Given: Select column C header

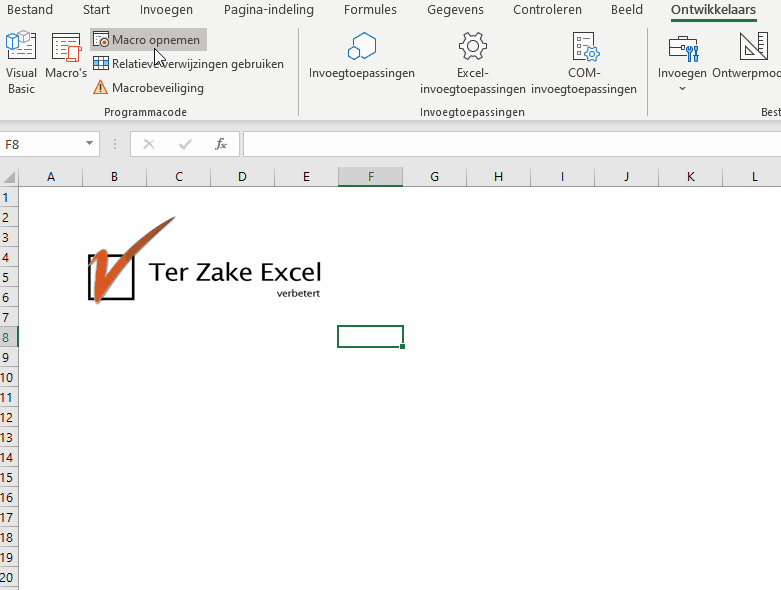Looking at the screenshot, I should point(178,177).
